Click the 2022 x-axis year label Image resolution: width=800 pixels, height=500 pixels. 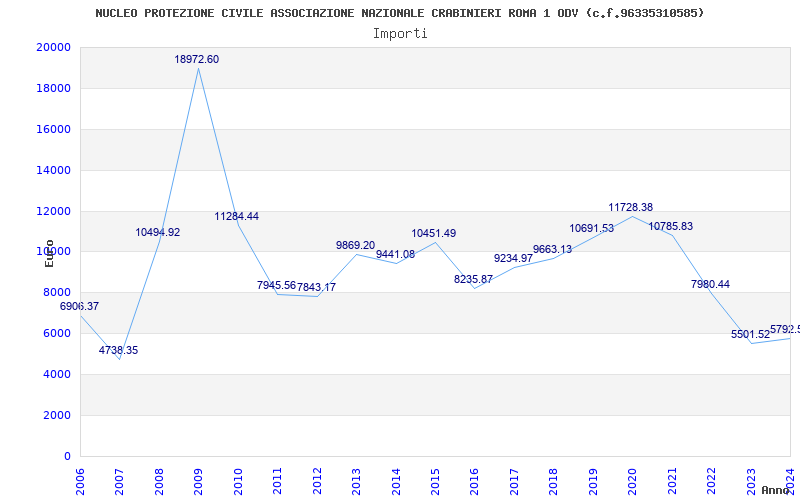(711, 482)
